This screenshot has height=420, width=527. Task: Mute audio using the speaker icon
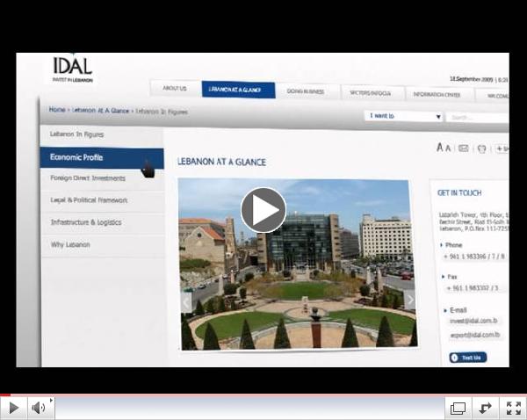[39, 408]
